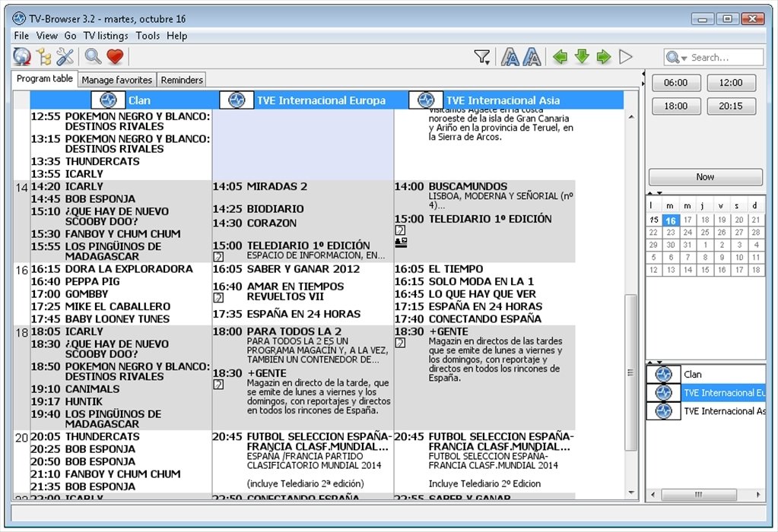
Task: Click TVE Internacional Europa header logo
Action: pyautogui.click(x=237, y=100)
